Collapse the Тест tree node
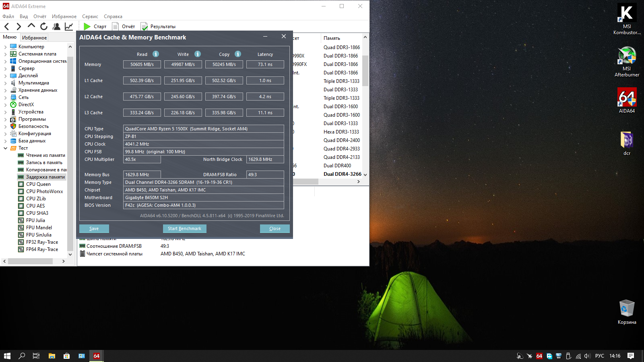Viewport: 644px width, 362px height. [6, 148]
